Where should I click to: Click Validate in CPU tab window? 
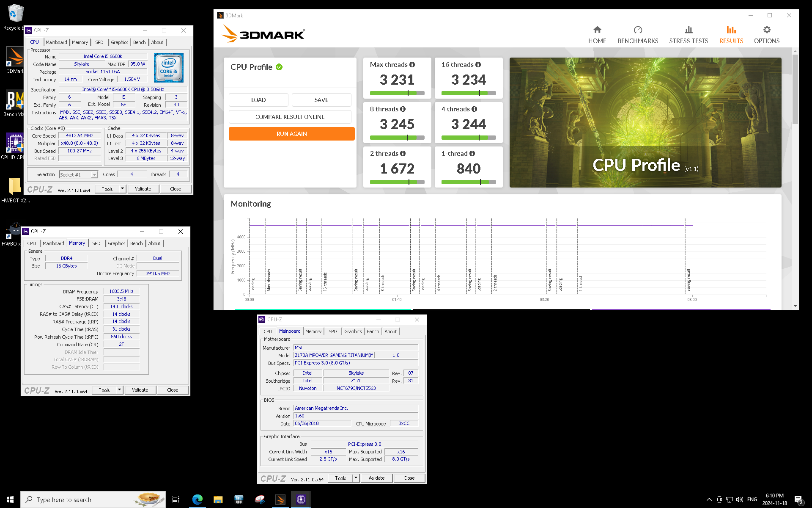(x=143, y=189)
